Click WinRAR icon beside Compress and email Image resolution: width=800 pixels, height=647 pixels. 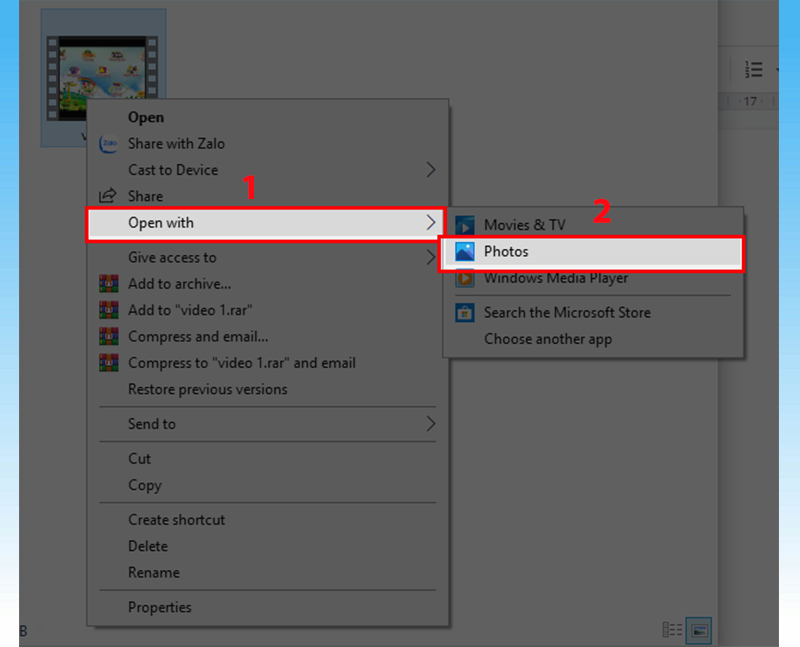coord(108,337)
